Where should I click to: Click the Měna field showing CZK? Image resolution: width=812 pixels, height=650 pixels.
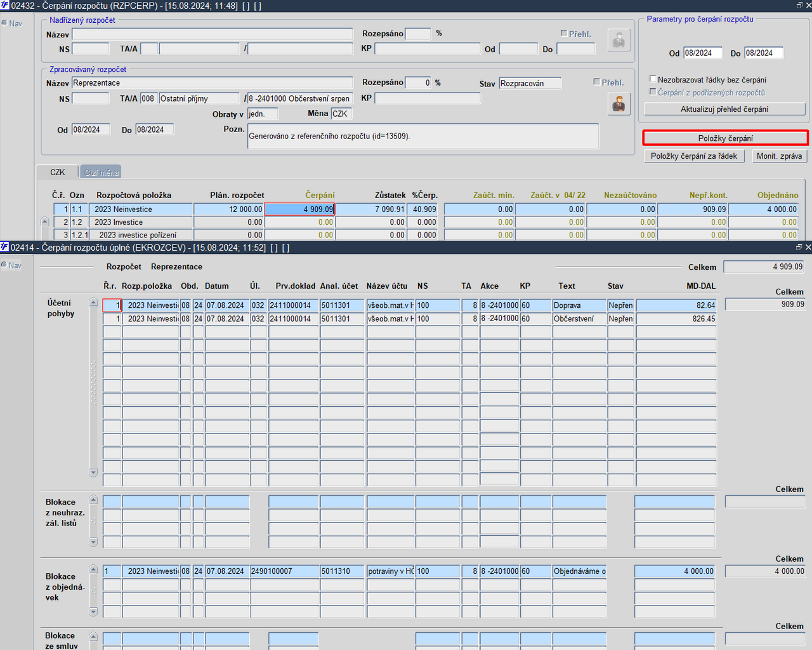(341, 114)
